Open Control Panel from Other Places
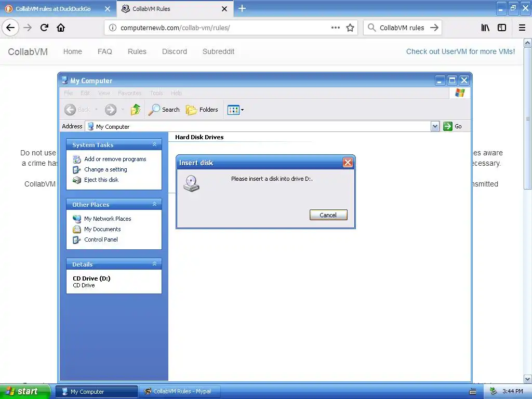The height and width of the screenshot is (399, 532). pos(101,240)
